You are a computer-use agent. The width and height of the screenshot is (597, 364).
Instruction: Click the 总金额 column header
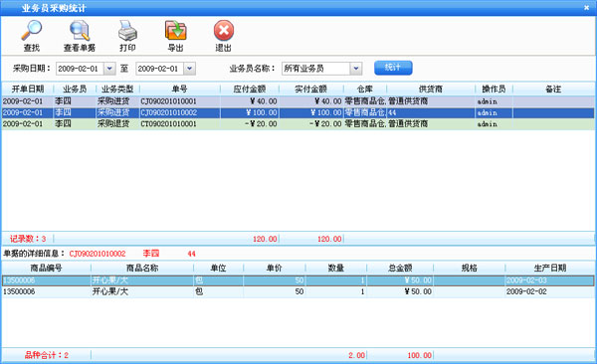coord(400,269)
